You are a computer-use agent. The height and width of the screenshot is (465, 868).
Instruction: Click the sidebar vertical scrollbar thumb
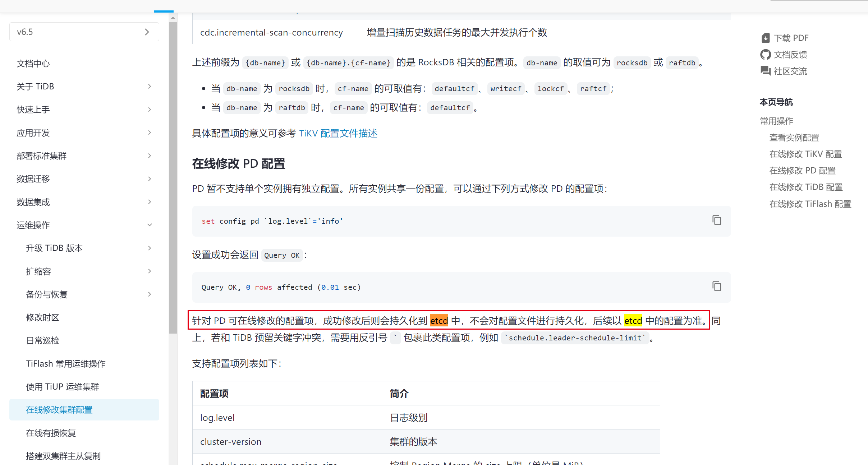coord(173,178)
